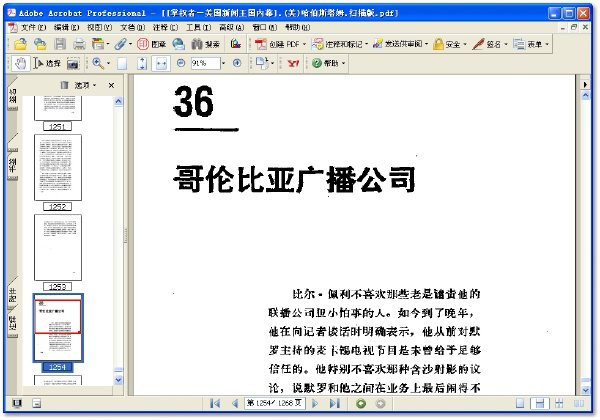The height and width of the screenshot is (420, 600).
Task: Switch to Continuous page layout
Action: tap(540, 403)
